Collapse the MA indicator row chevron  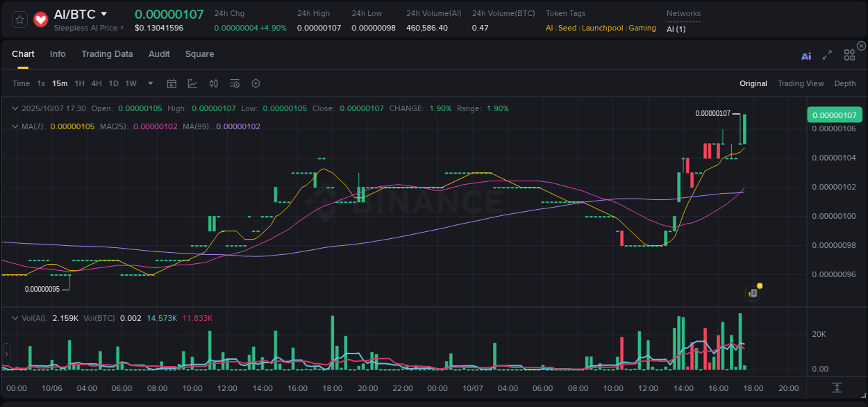click(14, 126)
